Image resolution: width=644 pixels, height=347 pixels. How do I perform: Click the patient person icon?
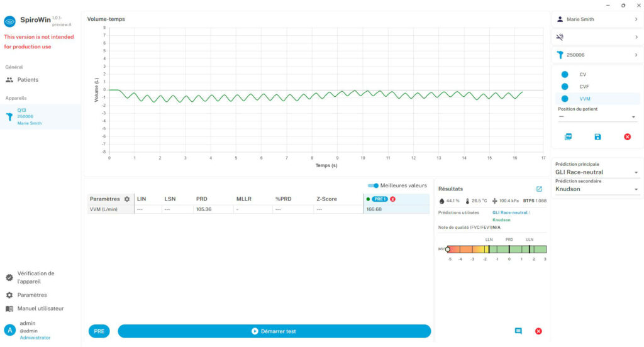click(560, 19)
